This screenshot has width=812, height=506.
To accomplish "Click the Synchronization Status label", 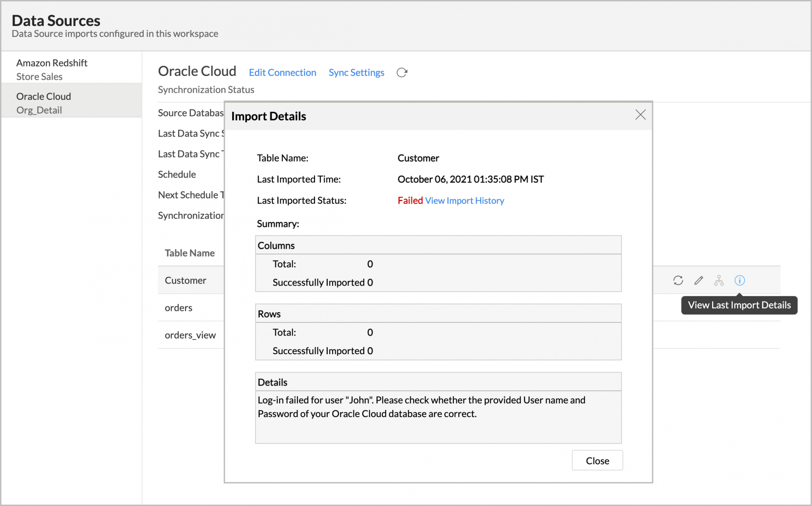I will 206,90.
